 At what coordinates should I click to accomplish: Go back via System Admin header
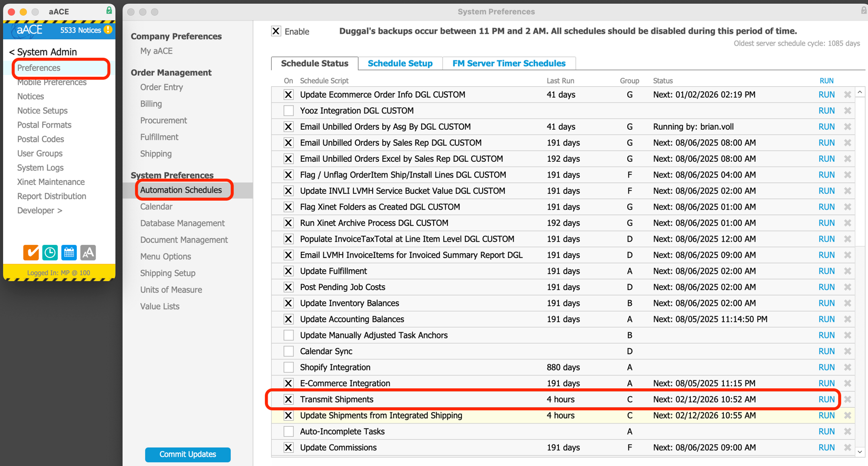[43, 52]
